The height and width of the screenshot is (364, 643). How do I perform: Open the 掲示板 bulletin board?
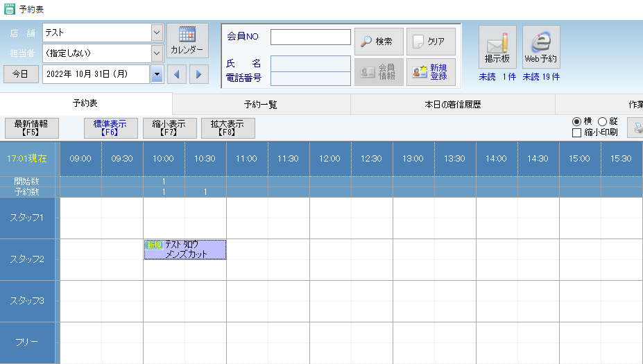[497, 47]
